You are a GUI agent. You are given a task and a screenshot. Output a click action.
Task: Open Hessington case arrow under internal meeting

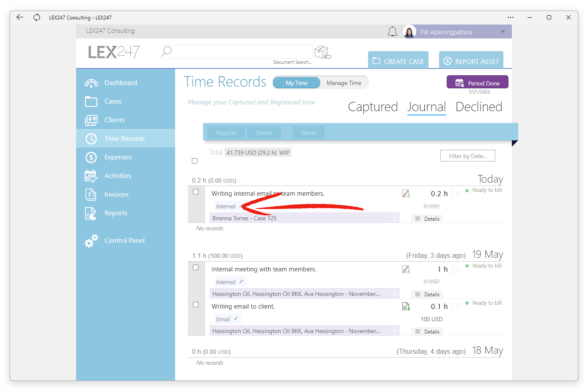(x=393, y=293)
